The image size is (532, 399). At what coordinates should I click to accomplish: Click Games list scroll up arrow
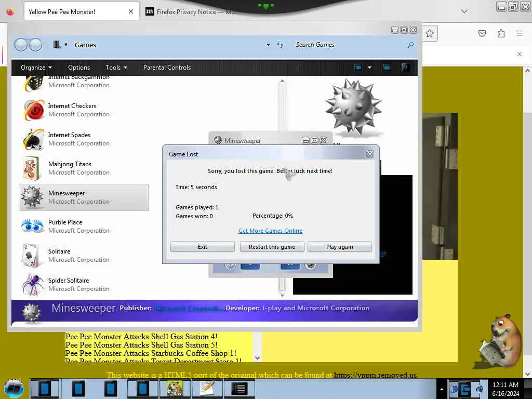pyautogui.click(x=282, y=82)
